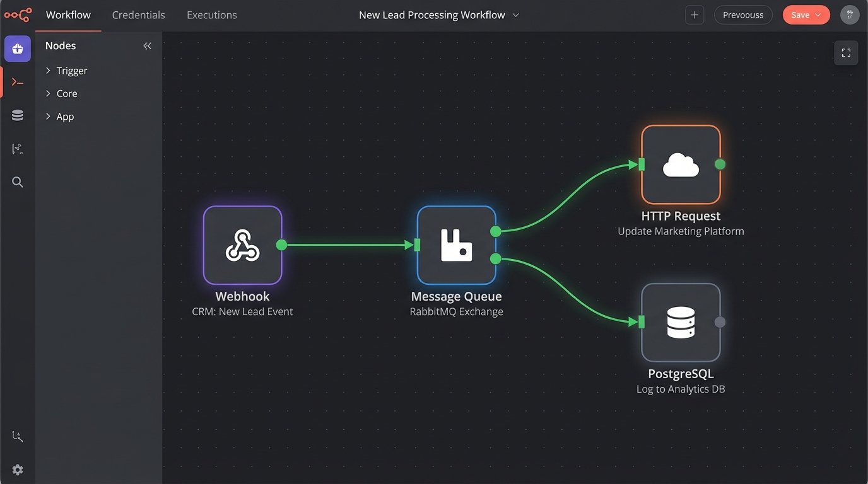Switch to the Executions tab
The width and height of the screenshot is (868, 484).
click(x=211, y=15)
